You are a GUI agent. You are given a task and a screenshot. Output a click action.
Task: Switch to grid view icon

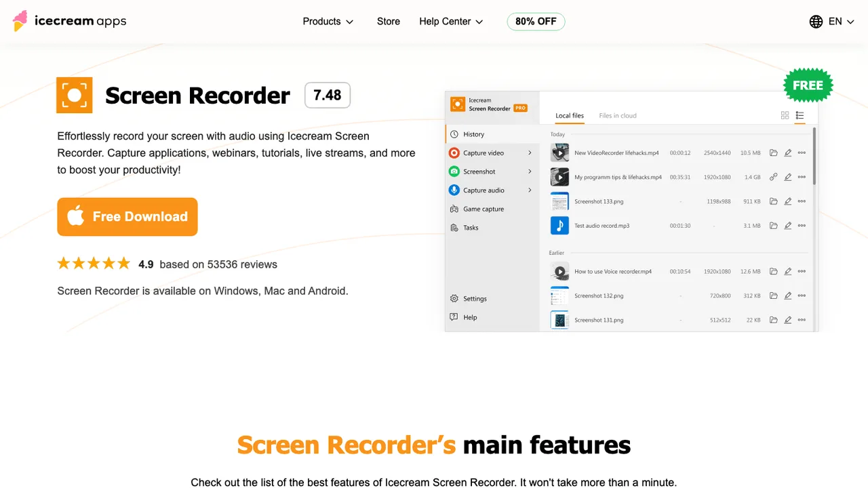point(785,115)
